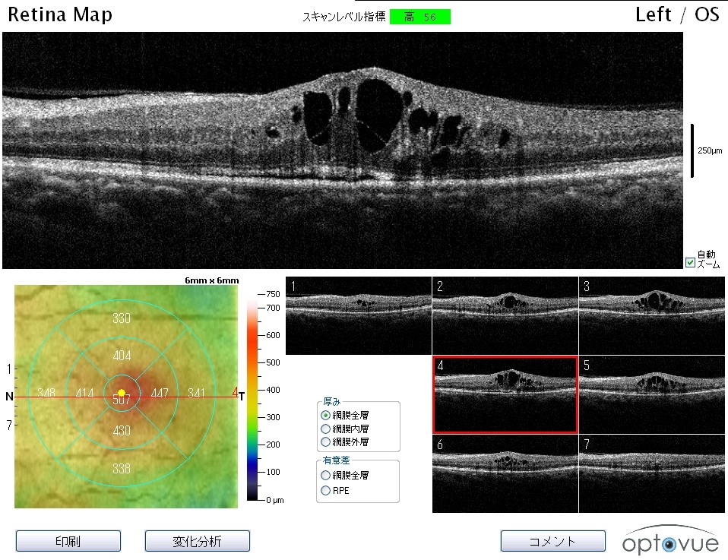Click the コメント comment button

[x=552, y=541]
